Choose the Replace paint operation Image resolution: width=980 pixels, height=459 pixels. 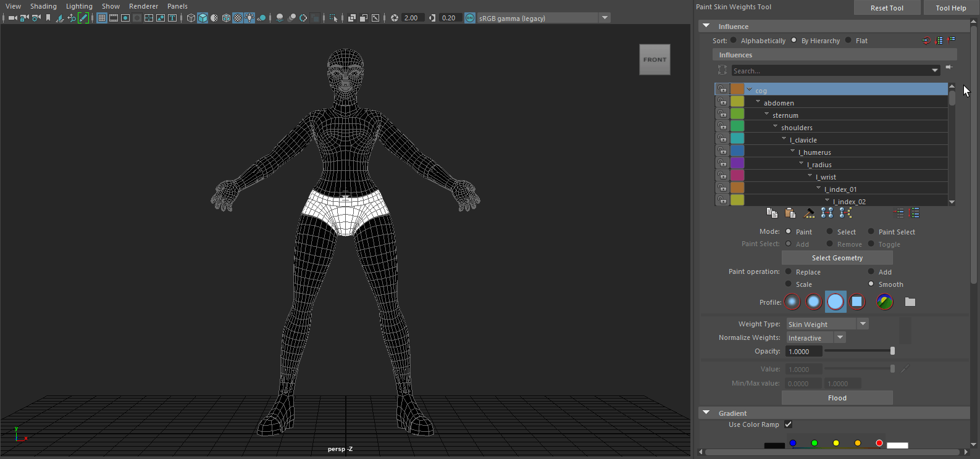point(789,271)
